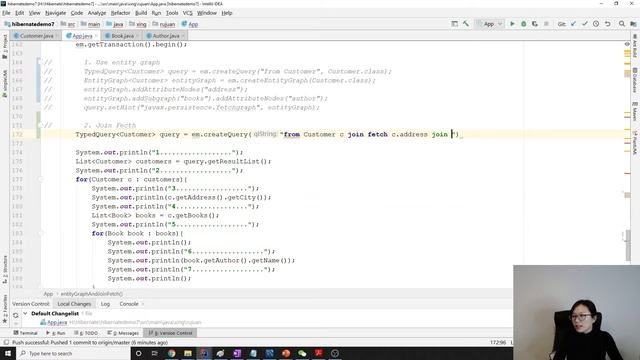Open Git history clock icon
Image resolution: width=640 pixels, height=360 pixels.
596,24
